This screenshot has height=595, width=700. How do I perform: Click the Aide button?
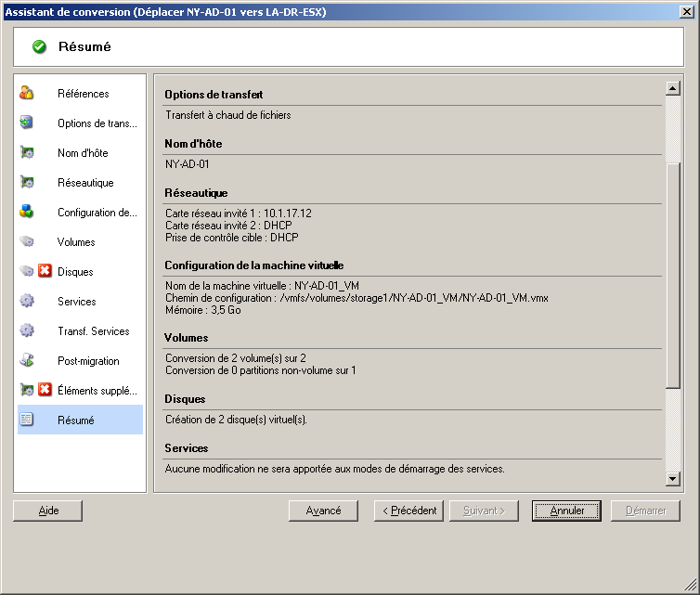(47, 511)
